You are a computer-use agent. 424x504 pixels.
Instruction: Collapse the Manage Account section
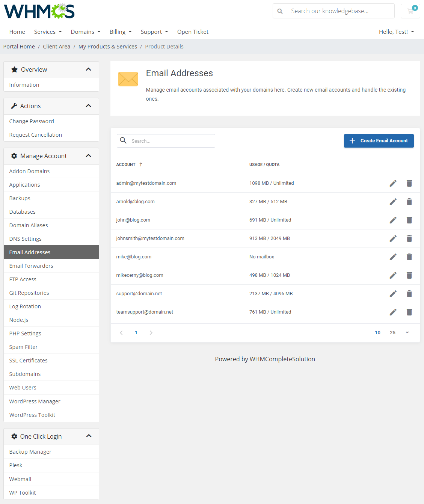(89, 155)
